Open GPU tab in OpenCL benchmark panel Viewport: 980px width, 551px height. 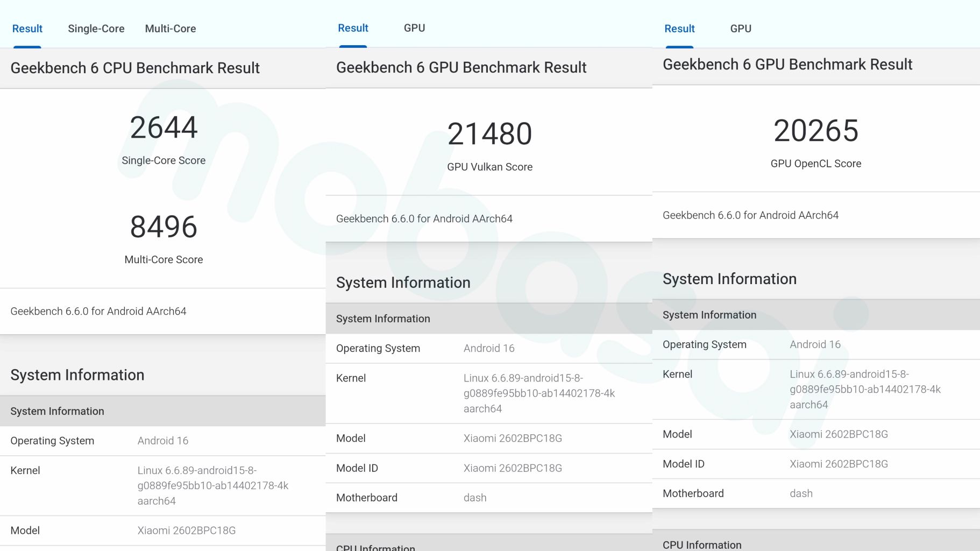tap(740, 29)
